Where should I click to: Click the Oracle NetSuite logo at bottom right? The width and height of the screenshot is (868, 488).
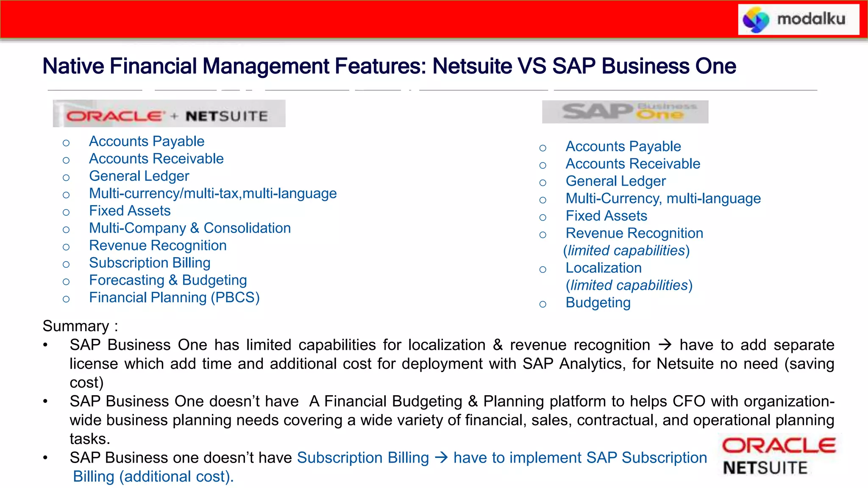tap(778, 457)
